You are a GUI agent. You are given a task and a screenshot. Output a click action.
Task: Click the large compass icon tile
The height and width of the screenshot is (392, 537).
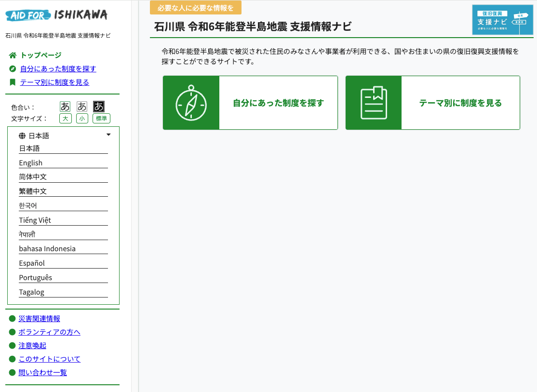pyautogui.click(x=191, y=103)
